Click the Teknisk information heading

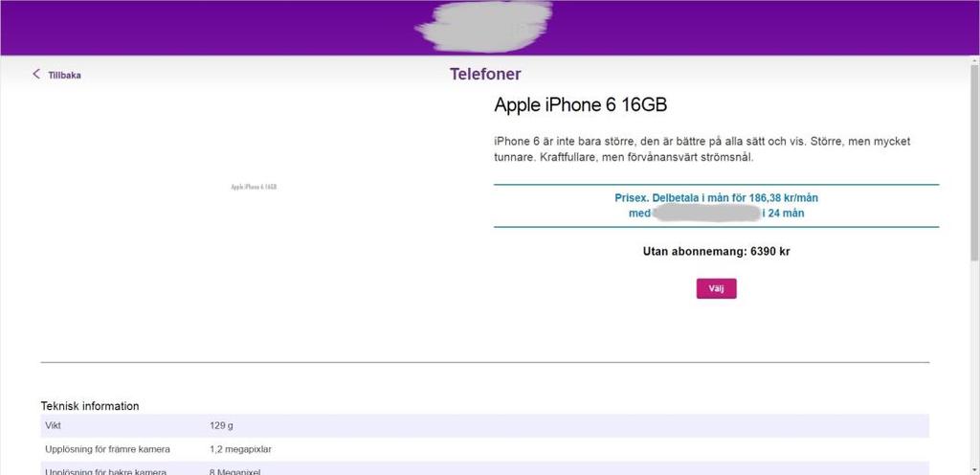[x=90, y=406]
